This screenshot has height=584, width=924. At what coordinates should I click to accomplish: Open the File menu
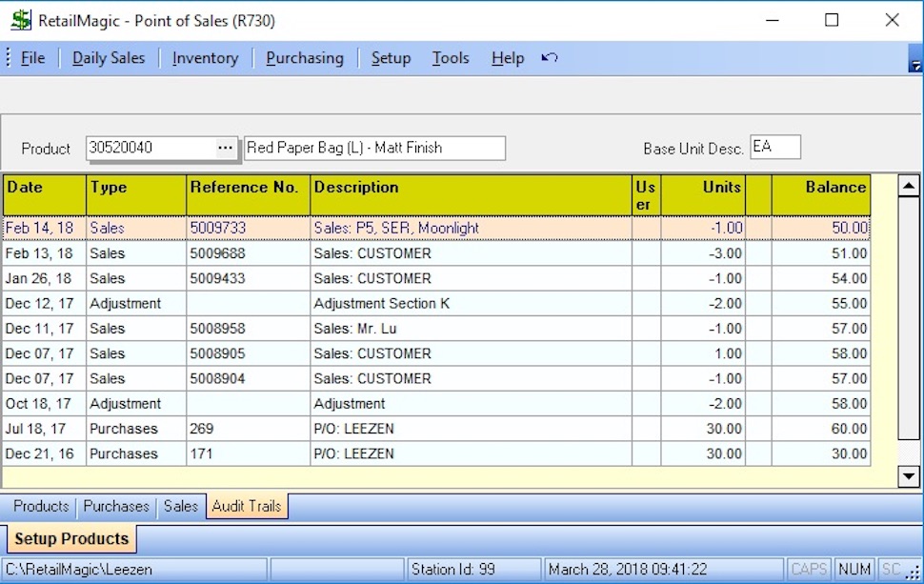[x=33, y=58]
